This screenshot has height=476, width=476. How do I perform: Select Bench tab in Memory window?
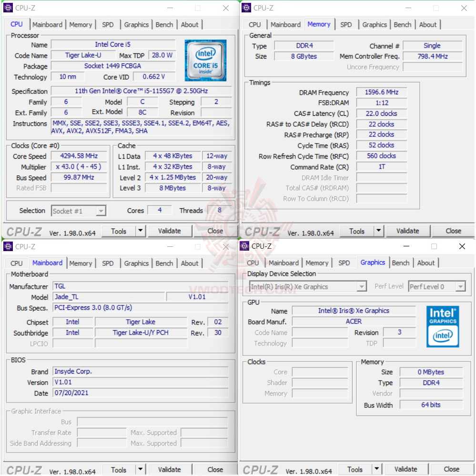click(402, 25)
